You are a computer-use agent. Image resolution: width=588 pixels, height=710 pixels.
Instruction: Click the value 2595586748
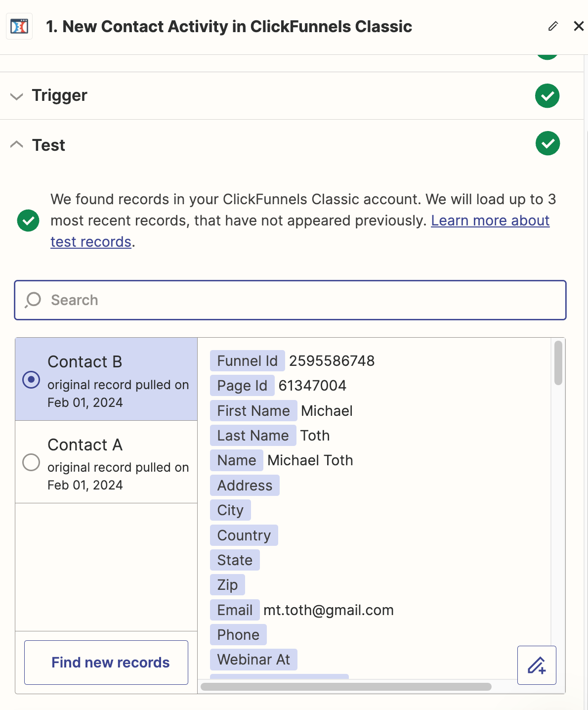[x=332, y=361]
